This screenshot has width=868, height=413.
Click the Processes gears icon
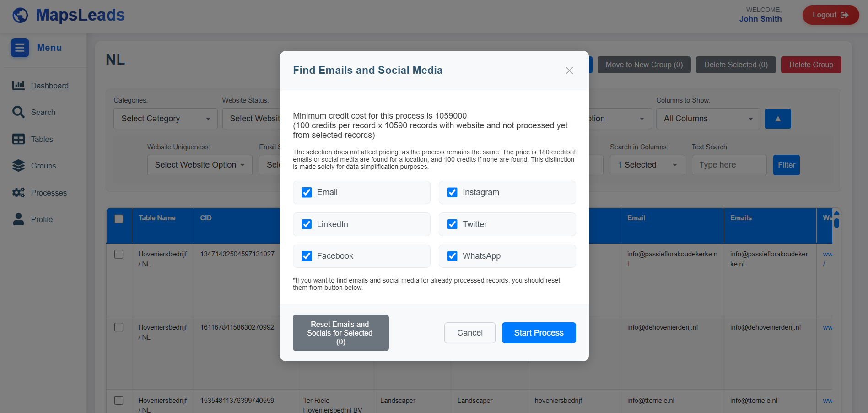tap(18, 193)
